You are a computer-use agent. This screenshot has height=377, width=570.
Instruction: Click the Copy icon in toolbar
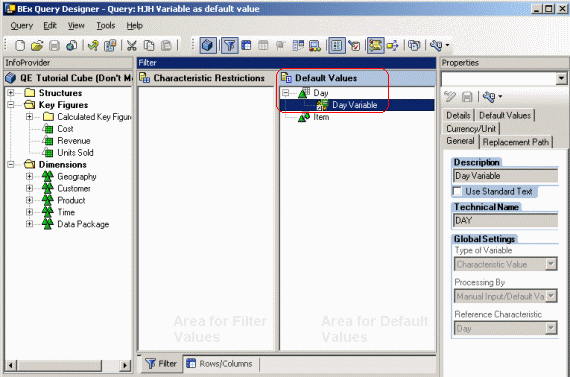[149, 45]
